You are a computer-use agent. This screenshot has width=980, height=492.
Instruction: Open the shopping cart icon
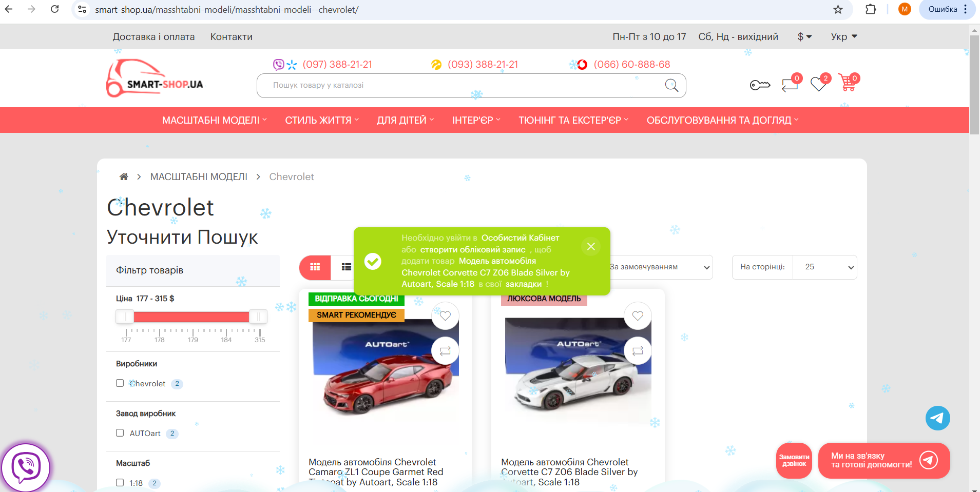pyautogui.click(x=848, y=83)
